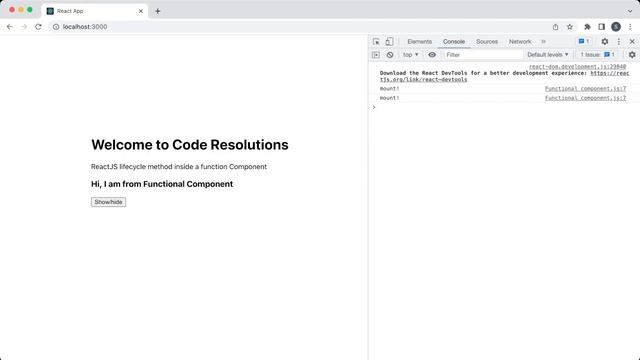Click the browser forward arrow
640x360 pixels.
(24, 27)
